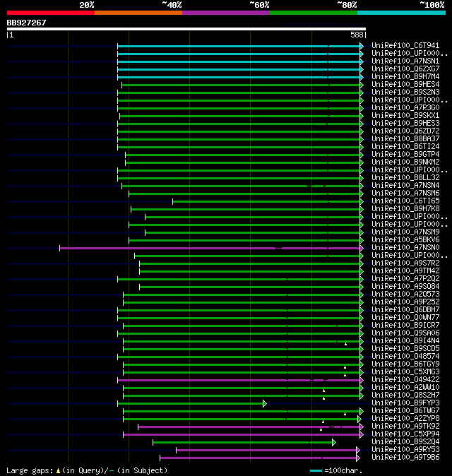This screenshot has height=476, width=452.
Task: Click on UniRef100_A9SQ84 text
Action: [x=405, y=286]
